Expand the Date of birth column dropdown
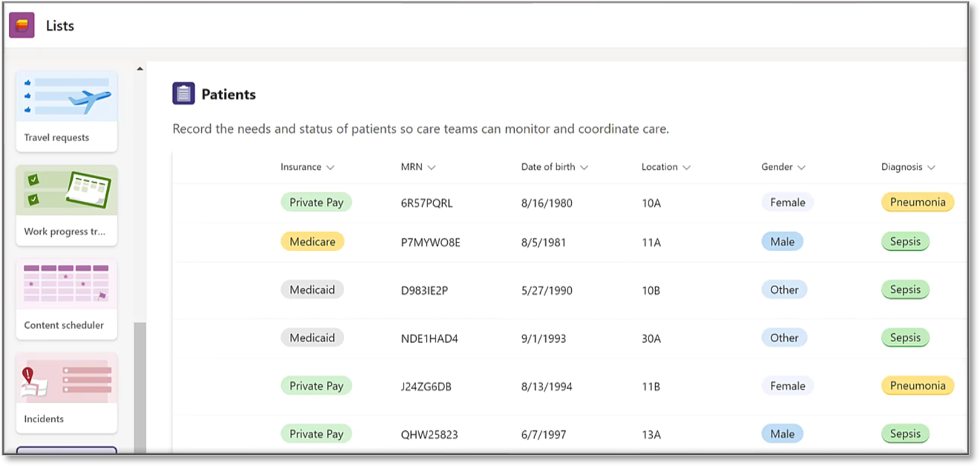Screen dimensions: 980x466 pos(584,168)
